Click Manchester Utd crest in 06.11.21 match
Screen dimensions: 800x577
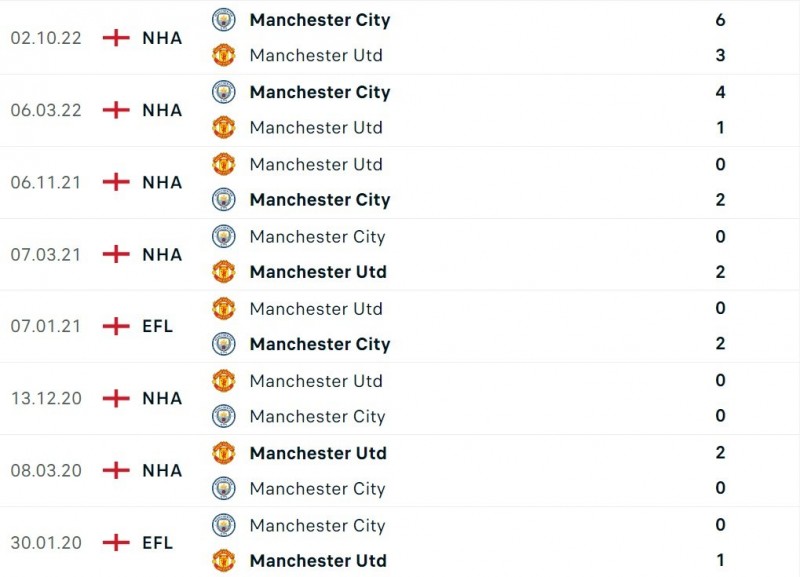[223, 164]
